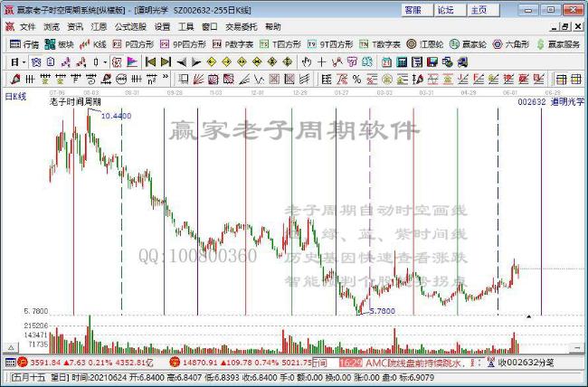Click the 3591.84 index value in status bar
The image size is (588, 387).
45,363
